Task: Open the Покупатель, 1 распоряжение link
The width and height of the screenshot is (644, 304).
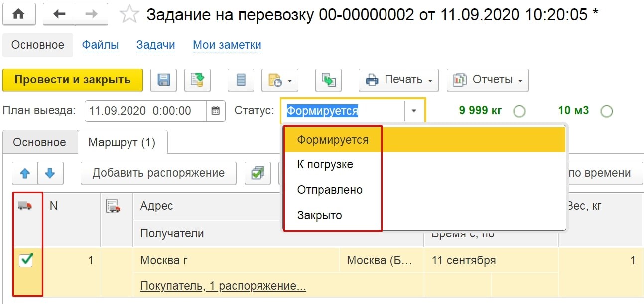Action: coord(223,286)
